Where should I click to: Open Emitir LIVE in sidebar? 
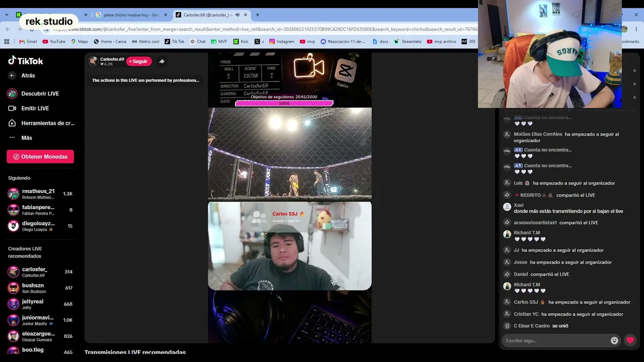pyautogui.click(x=28, y=108)
